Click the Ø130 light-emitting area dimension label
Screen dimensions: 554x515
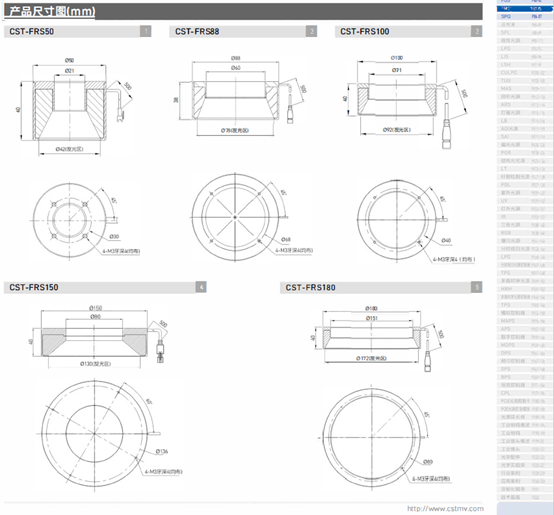95,363
